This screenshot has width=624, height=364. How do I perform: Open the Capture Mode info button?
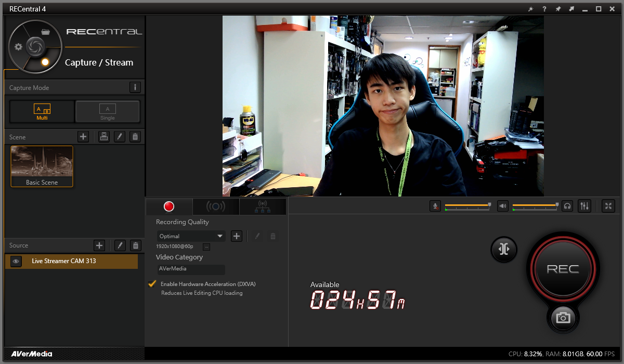coord(135,87)
